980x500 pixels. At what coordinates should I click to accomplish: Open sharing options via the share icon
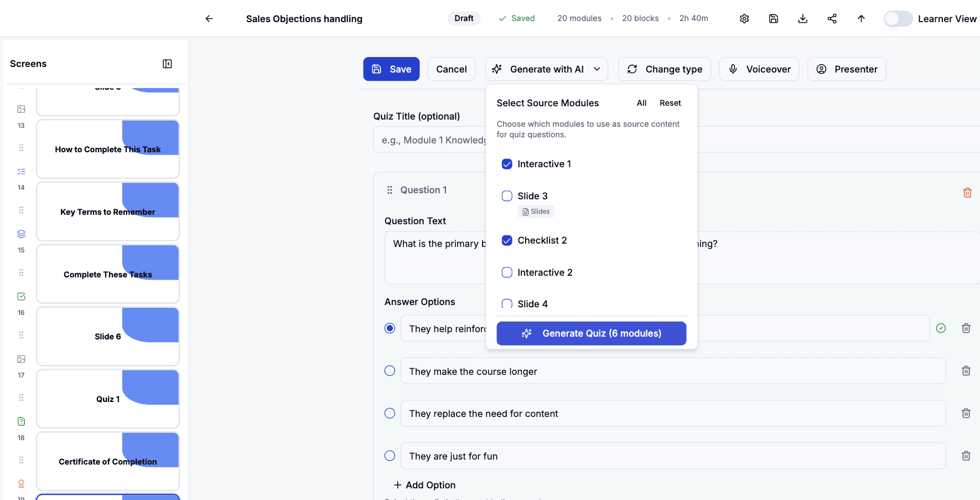[832, 18]
